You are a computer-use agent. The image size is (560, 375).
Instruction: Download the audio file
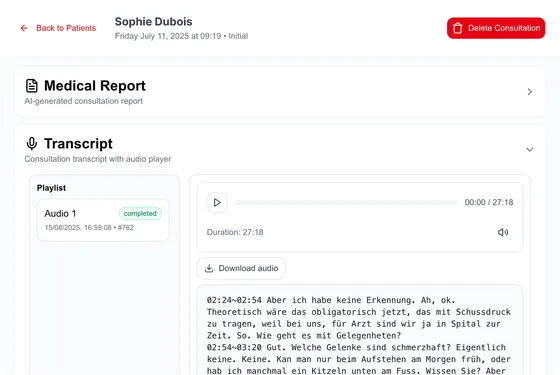(241, 268)
